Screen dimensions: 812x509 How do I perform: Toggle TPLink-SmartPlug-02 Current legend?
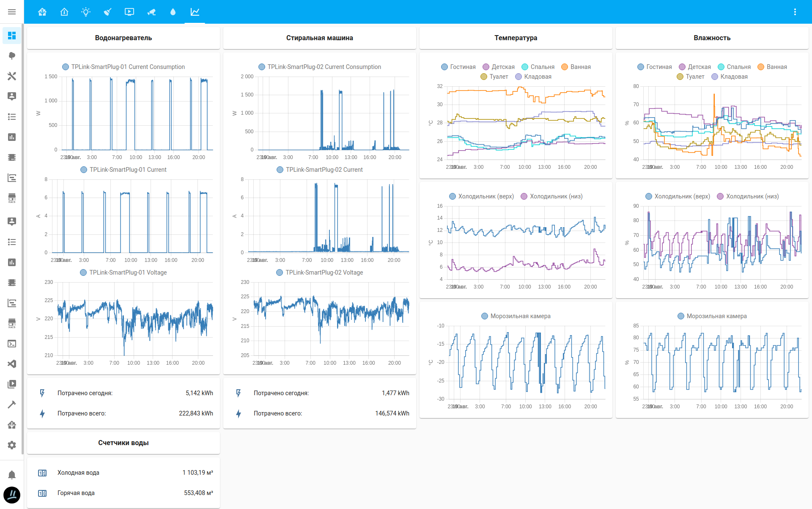(x=320, y=170)
